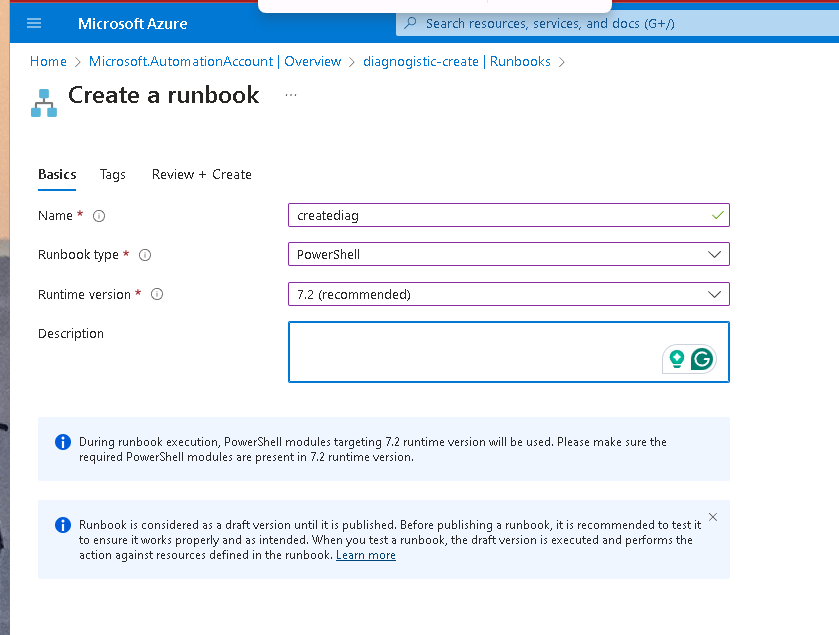Open the Learn more link
The image size is (839, 635).
(x=366, y=555)
